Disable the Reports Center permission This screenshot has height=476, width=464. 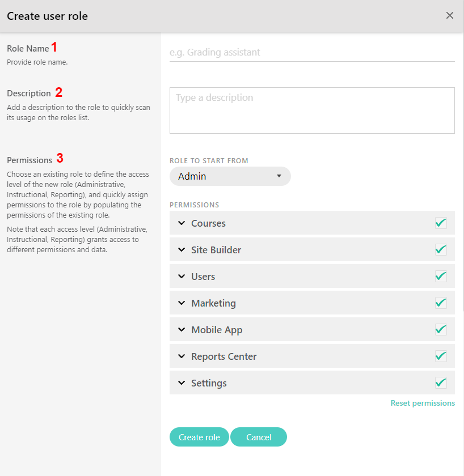tap(441, 356)
